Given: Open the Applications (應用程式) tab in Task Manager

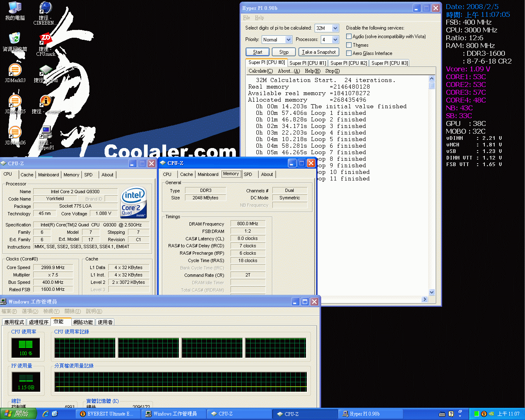Looking at the screenshot, I should tap(14, 322).
